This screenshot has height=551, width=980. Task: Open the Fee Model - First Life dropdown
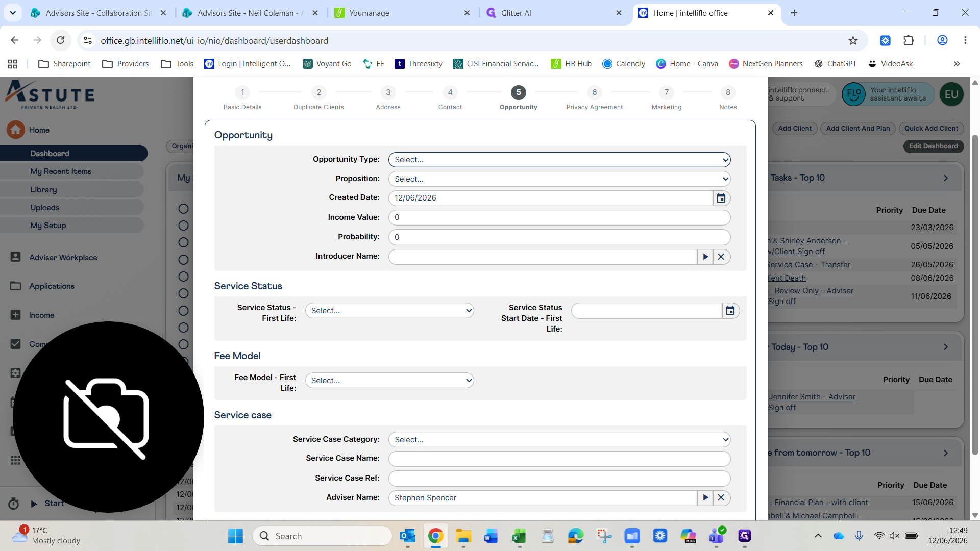pyautogui.click(x=389, y=381)
